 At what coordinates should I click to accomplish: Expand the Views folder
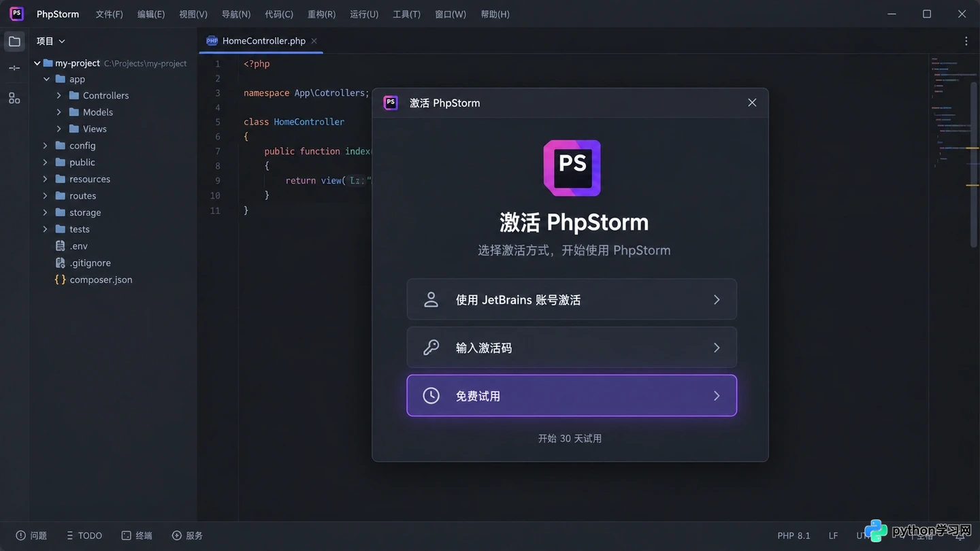pyautogui.click(x=59, y=129)
